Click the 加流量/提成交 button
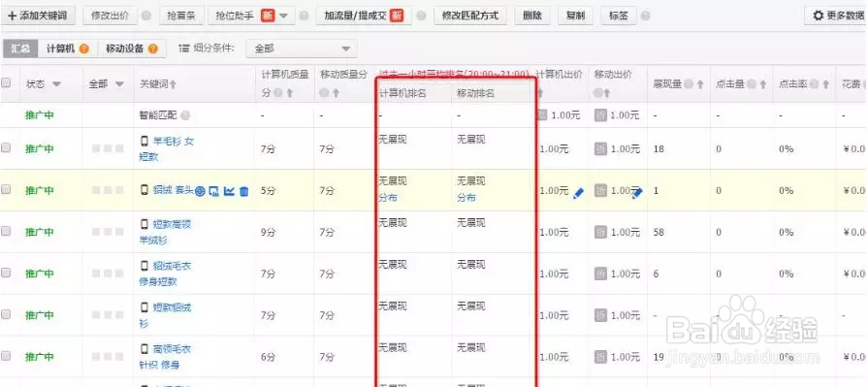The height and width of the screenshot is (387, 868). (x=364, y=16)
